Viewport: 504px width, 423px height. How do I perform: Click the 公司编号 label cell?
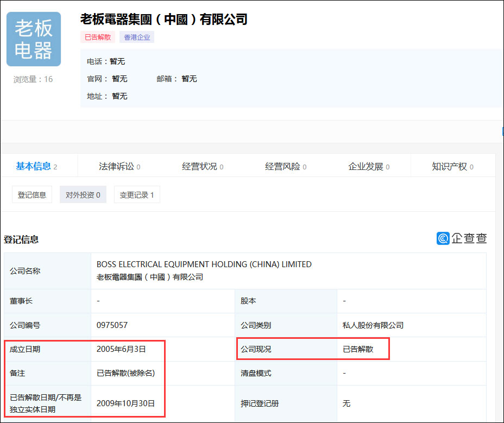pyautogui.click(x=48, y=325)
